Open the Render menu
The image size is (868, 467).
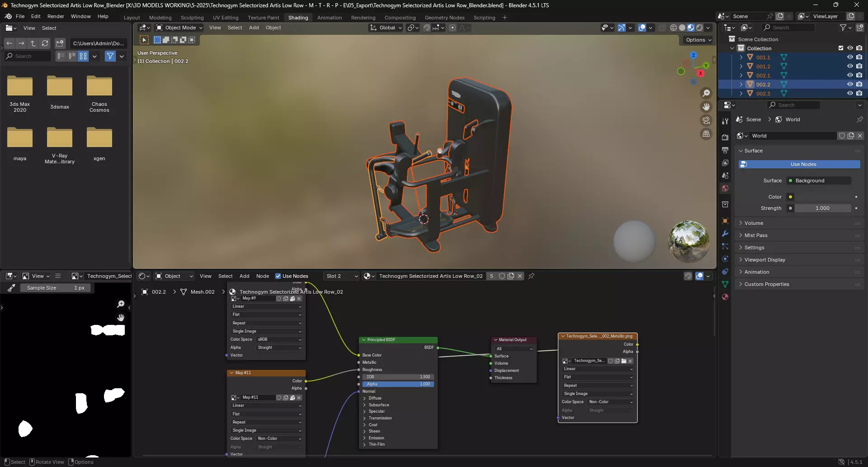(56, 16)
